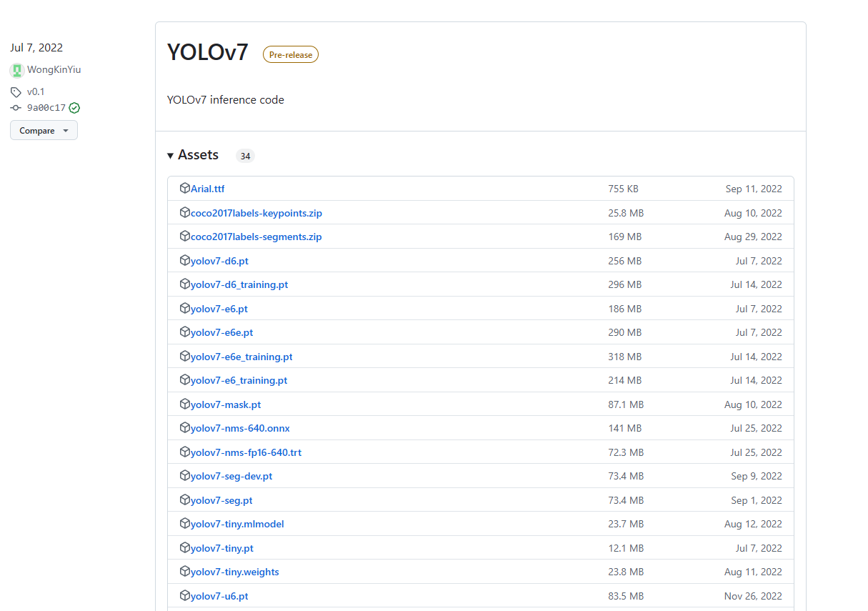Open the Compare dropdown
The image size is (868, 611).
(44, 131)
